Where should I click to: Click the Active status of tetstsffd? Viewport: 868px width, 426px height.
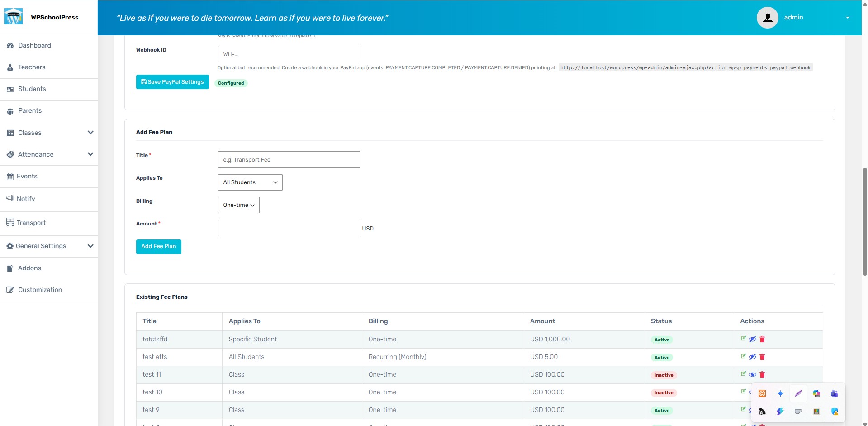662,340
